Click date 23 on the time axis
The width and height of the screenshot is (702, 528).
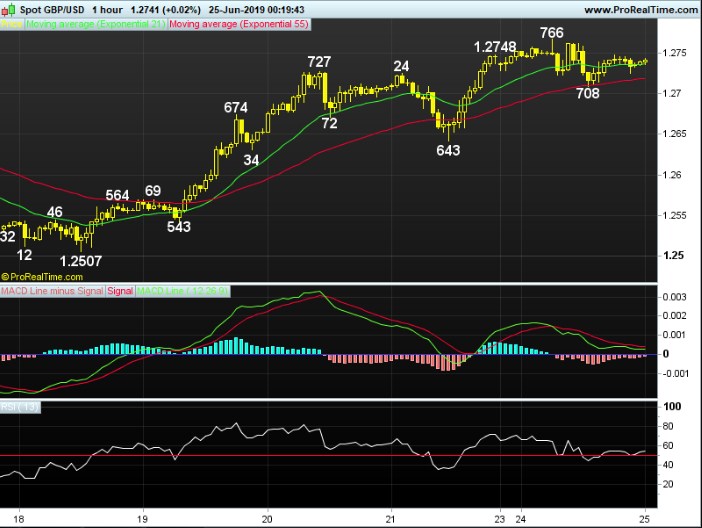coord(499,520)
